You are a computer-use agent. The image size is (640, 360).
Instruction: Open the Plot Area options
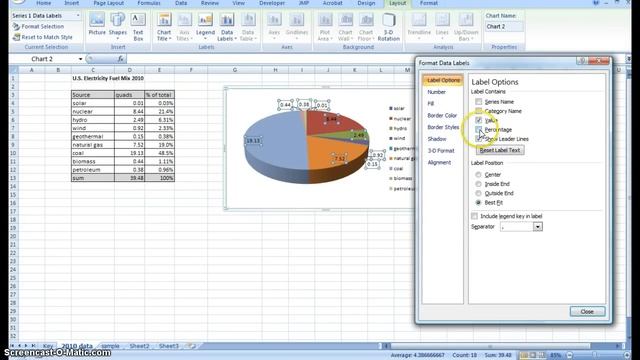[x=325, y=27]
